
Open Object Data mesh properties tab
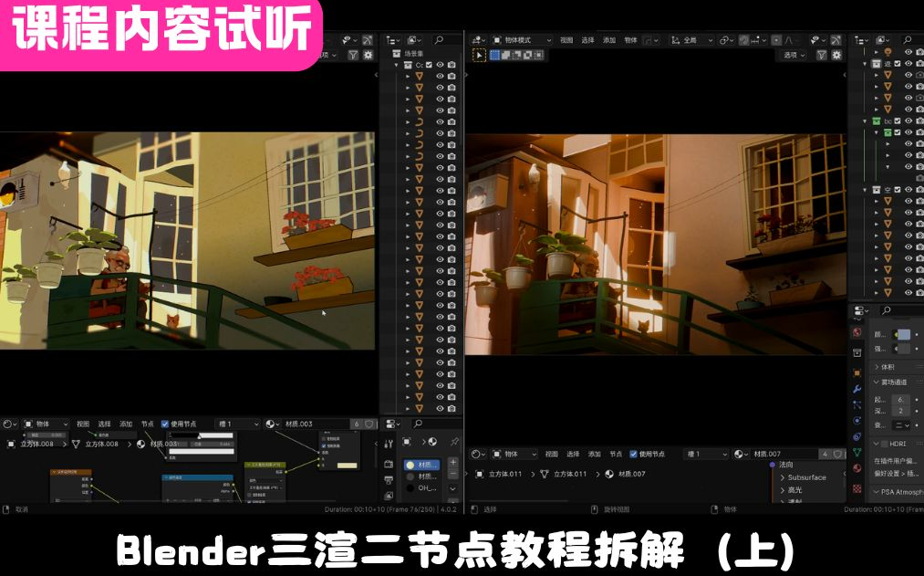click(857, 453)
